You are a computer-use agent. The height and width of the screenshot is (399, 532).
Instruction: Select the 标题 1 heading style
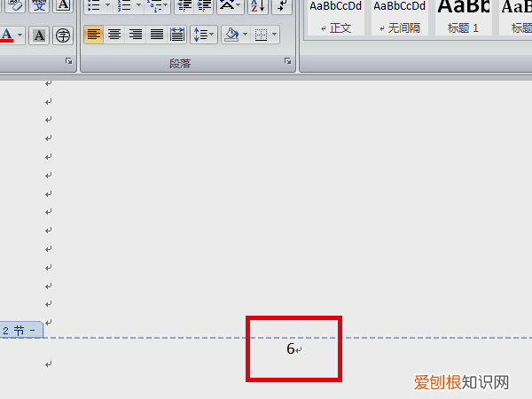coord(464,18)
